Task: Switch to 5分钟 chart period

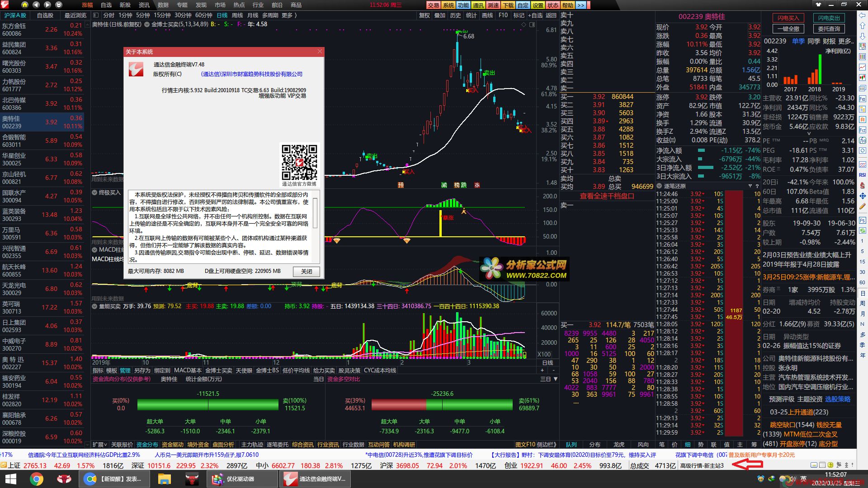Action: point(143,15)
